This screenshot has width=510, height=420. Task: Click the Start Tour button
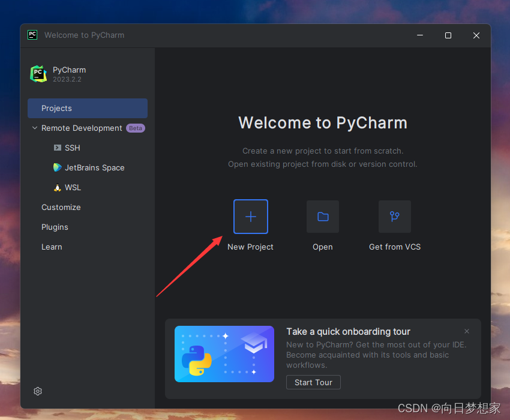313,382
